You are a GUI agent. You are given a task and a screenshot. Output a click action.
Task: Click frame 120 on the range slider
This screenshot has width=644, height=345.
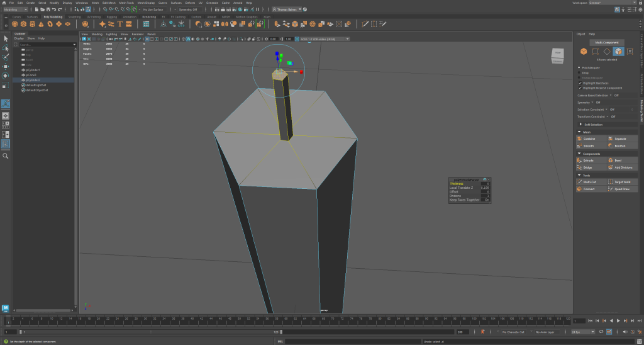pos(277,332)
